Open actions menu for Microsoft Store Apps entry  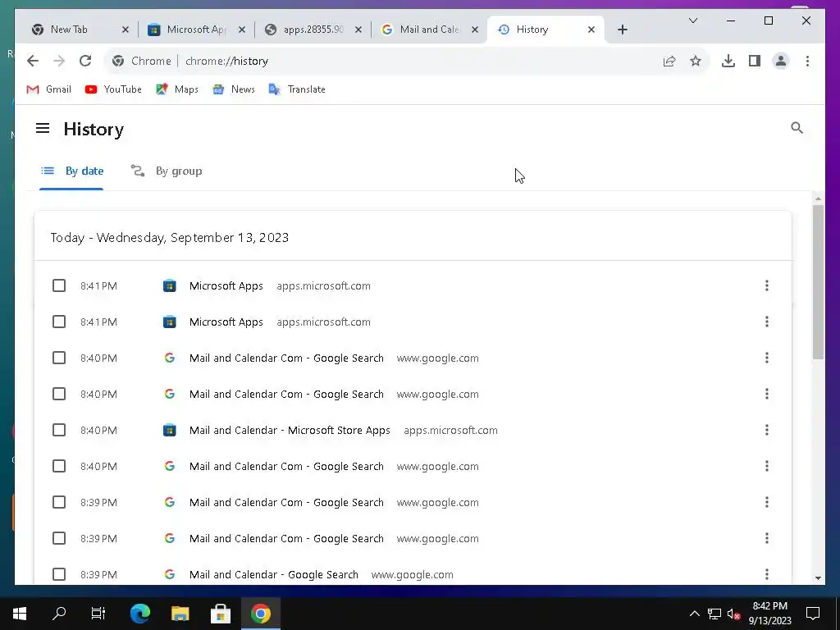767,430
